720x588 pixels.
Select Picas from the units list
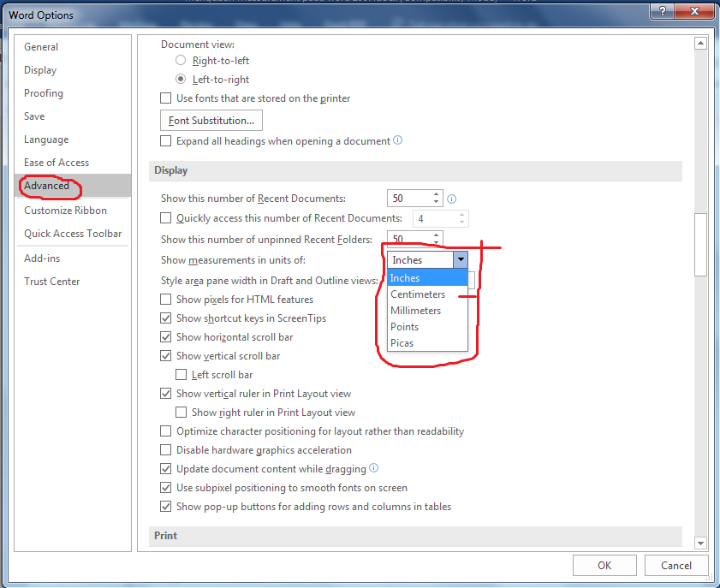click(402, 342)
